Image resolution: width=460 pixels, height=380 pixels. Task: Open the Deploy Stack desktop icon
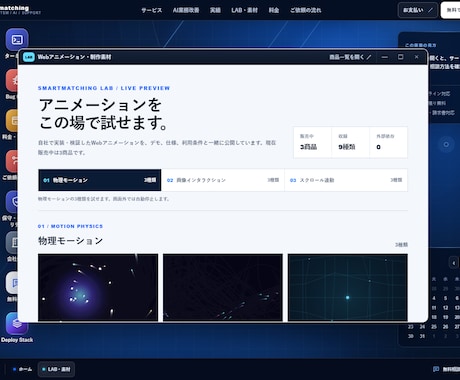[x=17, y=323]
